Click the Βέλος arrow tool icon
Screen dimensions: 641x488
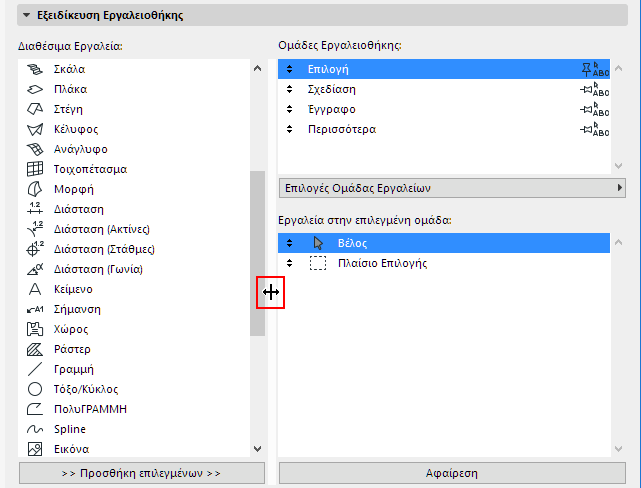click(318, 243)
